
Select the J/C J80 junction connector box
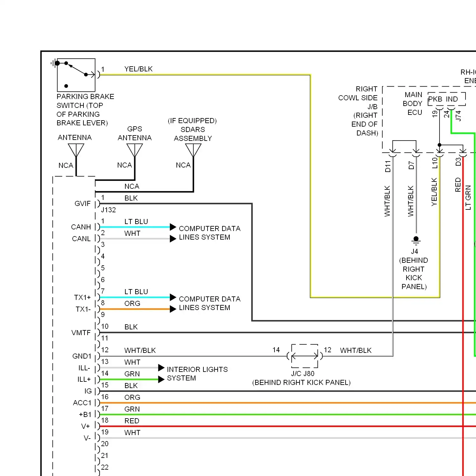(x=305, y=356)
